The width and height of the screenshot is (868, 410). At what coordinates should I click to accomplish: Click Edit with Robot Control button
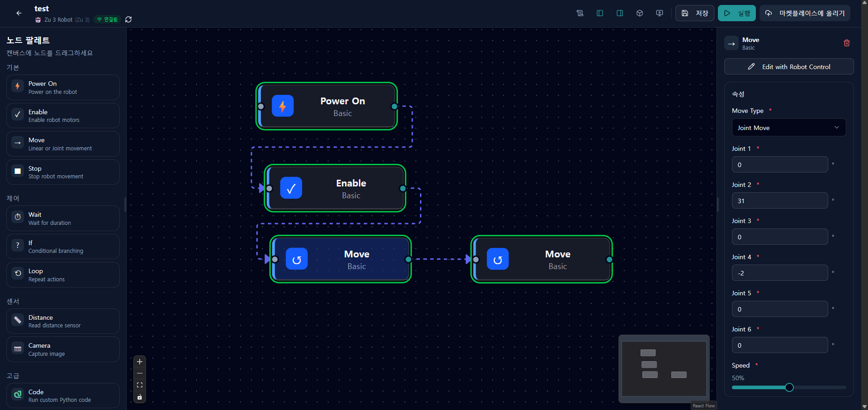[789, 66]
